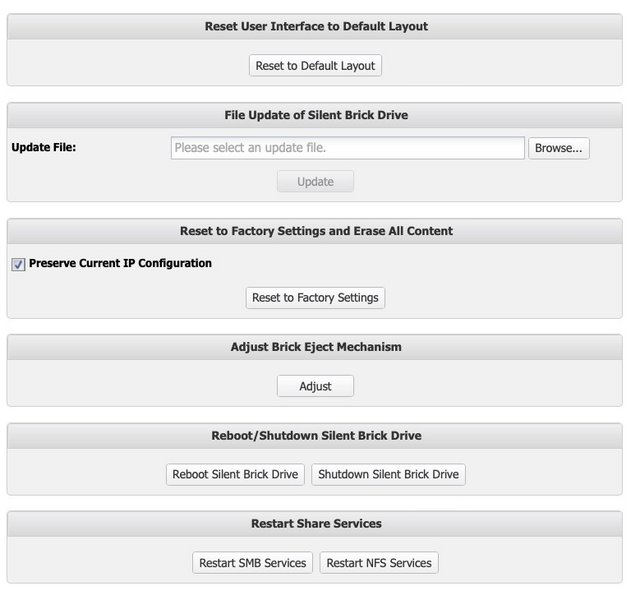
Task: Click the Update File label
Action: tap(44, 148)
